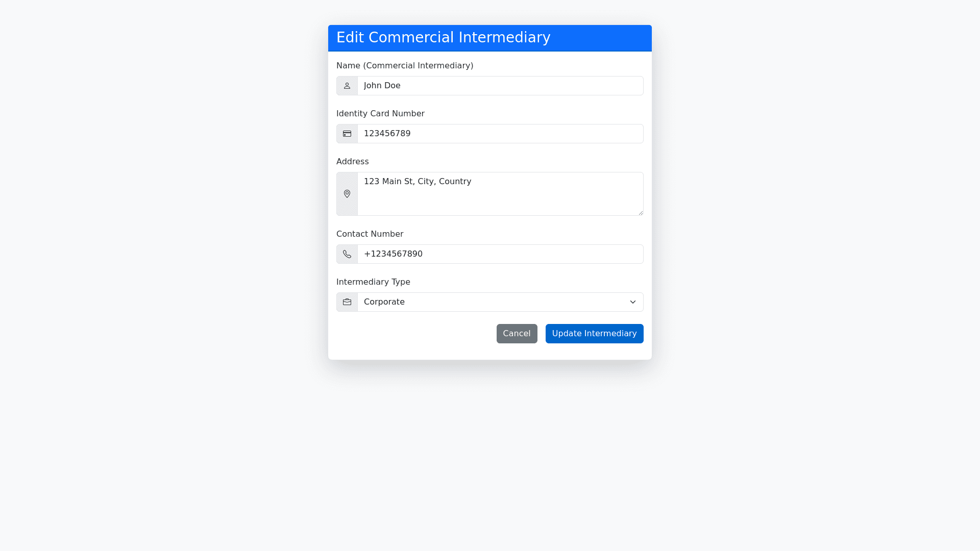Click the person icon beside the name field
This screenshot has height=551, width=980.
pos(347,86)
